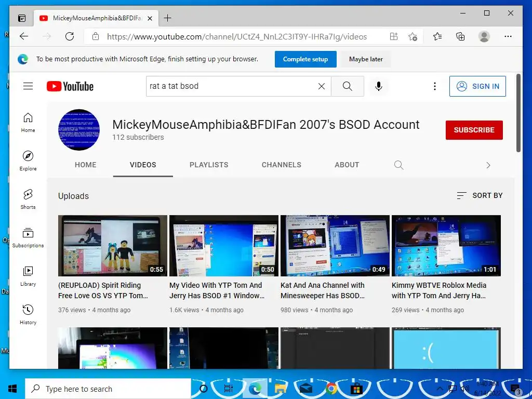
Task: Click the SIGN IN button
Action: tap(477, 86)
